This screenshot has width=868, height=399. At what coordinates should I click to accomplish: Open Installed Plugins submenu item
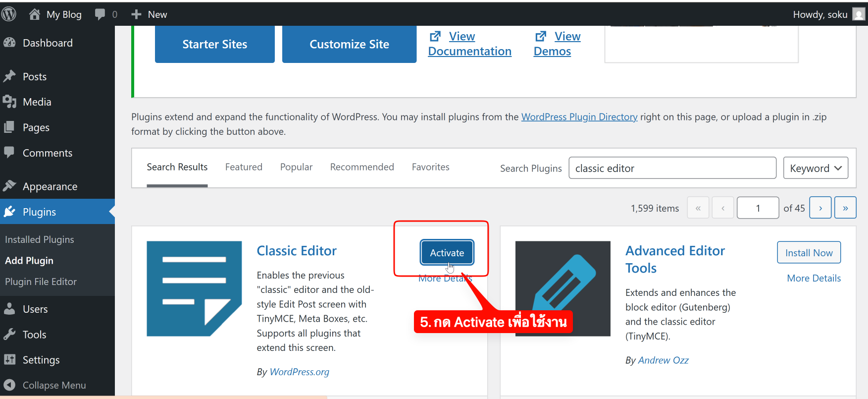tap(40, 239)
